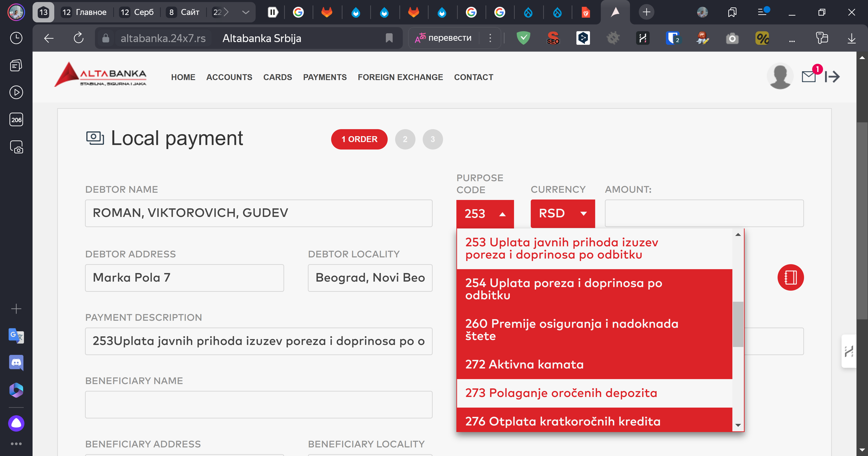Screen dimensions: 868x456
Task: Click the PAYMENT DESCRIPTION field
Action: (258, 341)
